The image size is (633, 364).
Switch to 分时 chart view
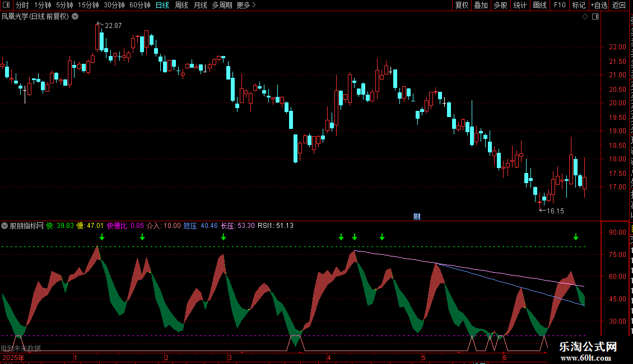click(22, 5)
